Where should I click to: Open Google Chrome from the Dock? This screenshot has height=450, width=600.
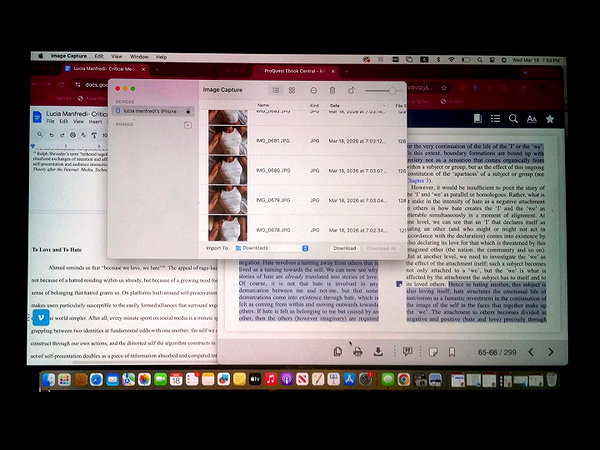pos(403,380)
